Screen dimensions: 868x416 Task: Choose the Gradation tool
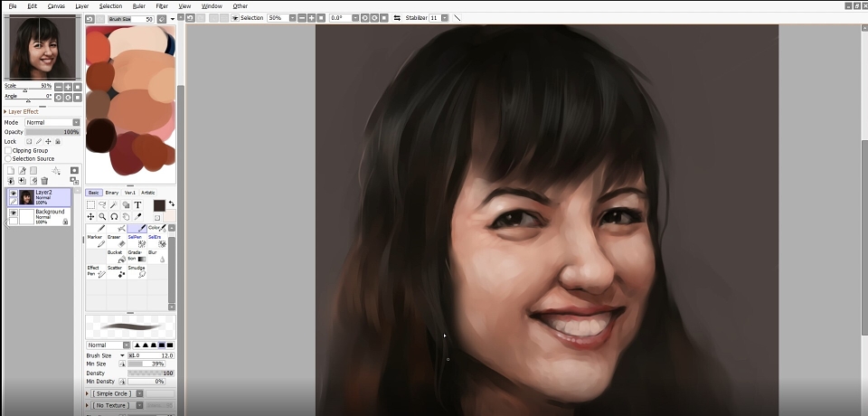point(137,256)
